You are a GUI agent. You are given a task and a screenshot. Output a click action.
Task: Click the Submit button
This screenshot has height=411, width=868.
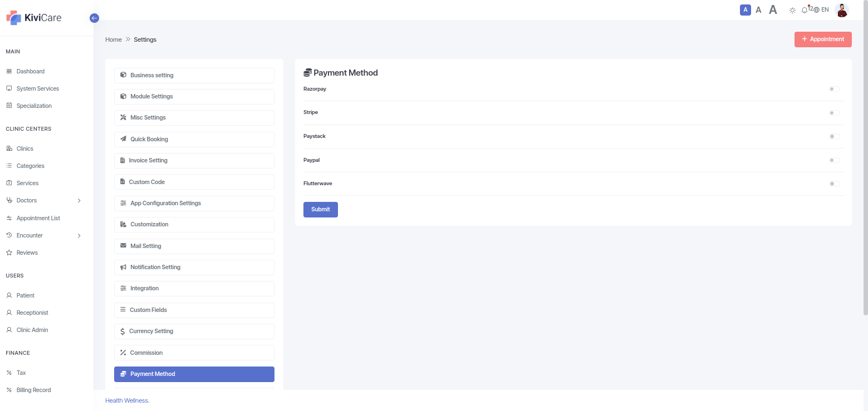click(321, 210)
